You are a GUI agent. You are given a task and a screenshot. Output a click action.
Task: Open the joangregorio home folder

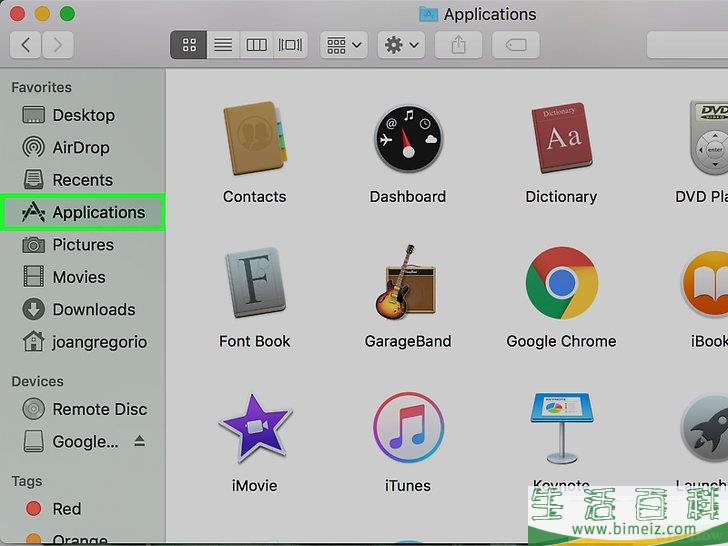83,342
